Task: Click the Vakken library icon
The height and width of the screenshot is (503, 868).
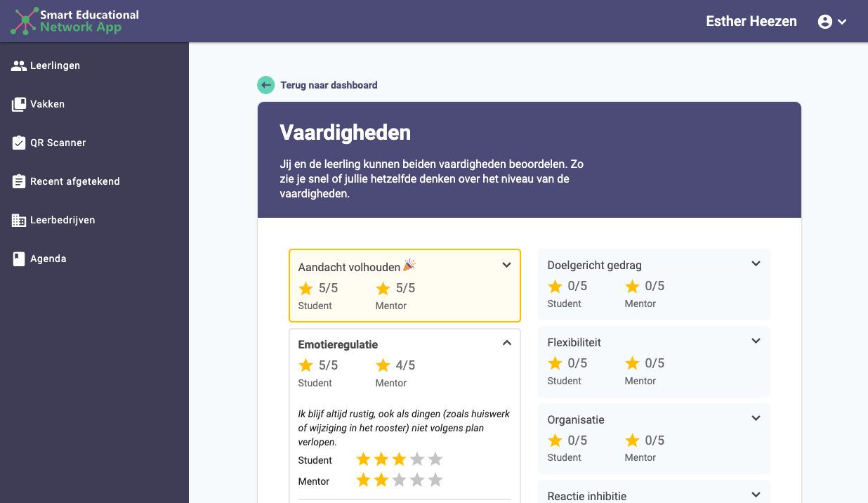Action: (x=19, y=104)
